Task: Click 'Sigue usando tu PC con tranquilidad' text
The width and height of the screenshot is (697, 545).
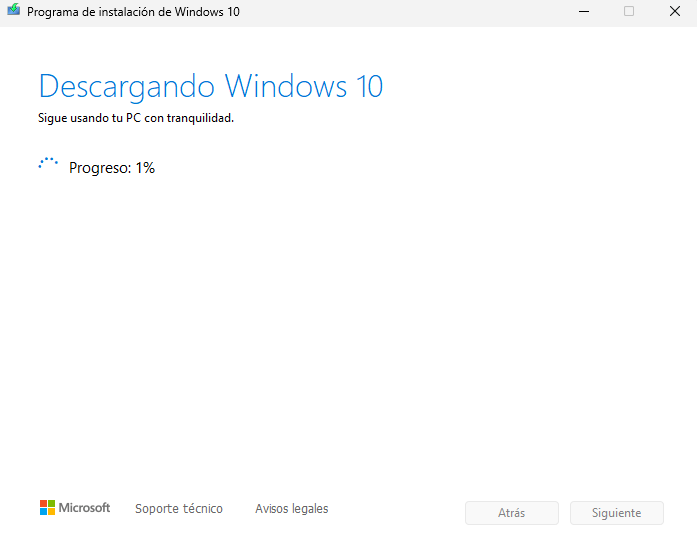Action: pos(135,118)
